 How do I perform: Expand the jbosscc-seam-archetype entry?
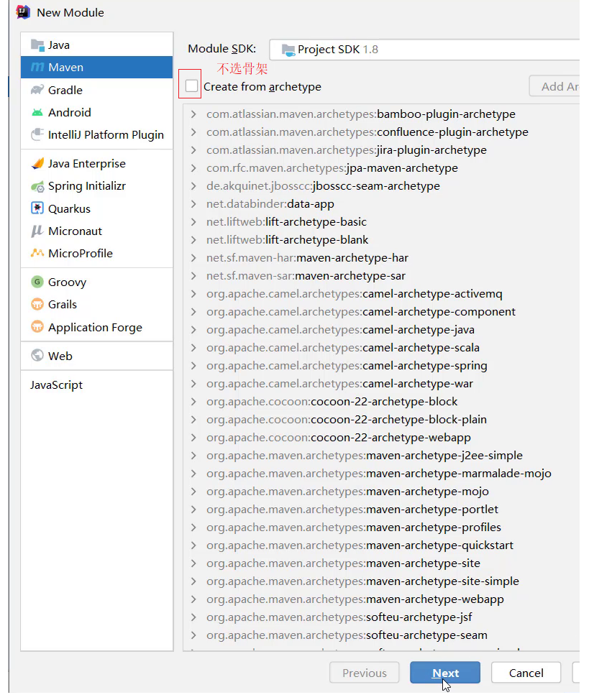coord(193,186)
